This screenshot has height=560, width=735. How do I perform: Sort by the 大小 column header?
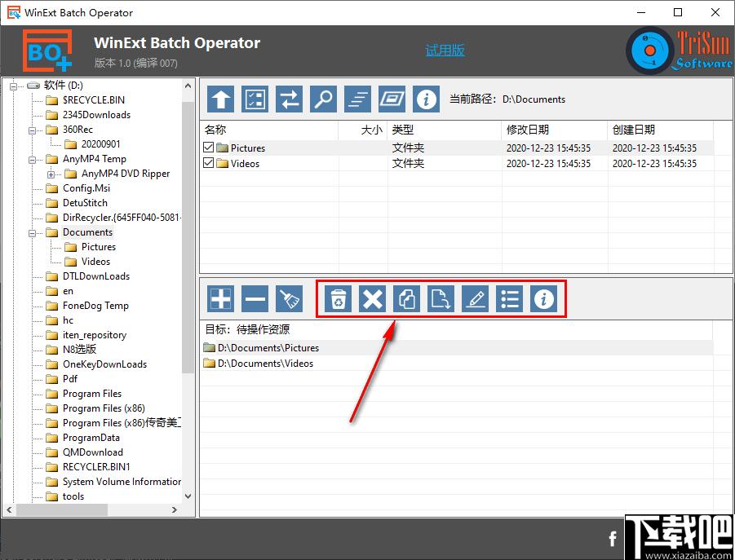pyautogui.click(x=363, y=130)
